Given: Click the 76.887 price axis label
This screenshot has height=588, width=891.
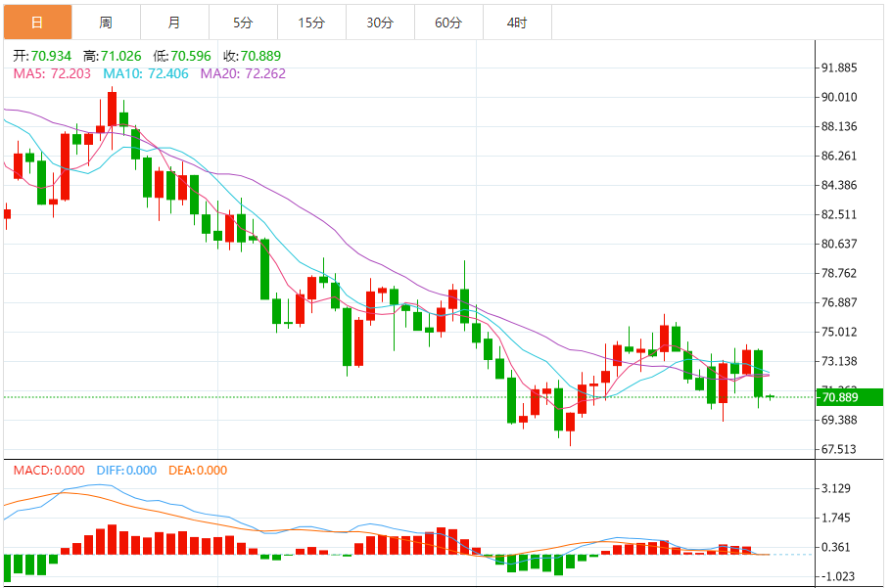Looking at the screenshot, I should tap(839, 302).
